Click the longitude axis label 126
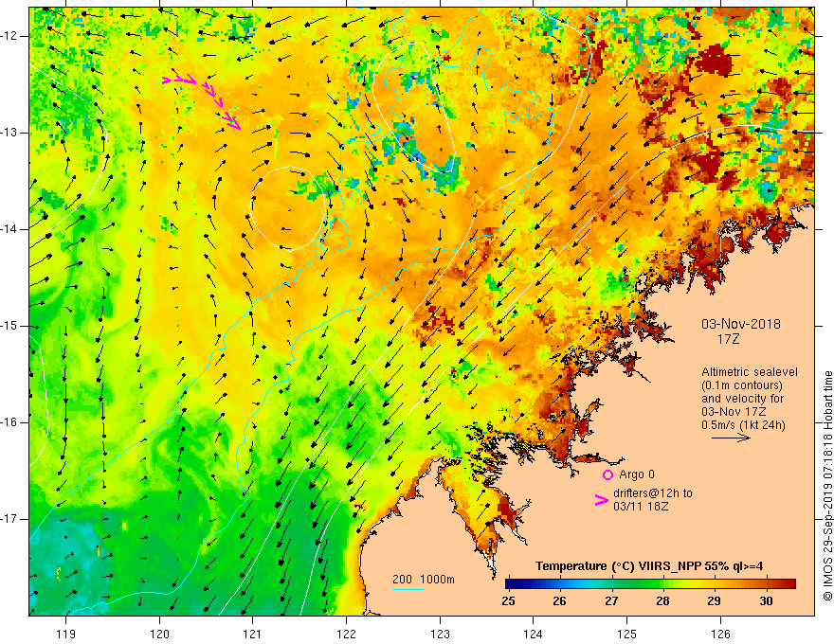This screenshot has width=834, height=644. (x=720, y=634)
